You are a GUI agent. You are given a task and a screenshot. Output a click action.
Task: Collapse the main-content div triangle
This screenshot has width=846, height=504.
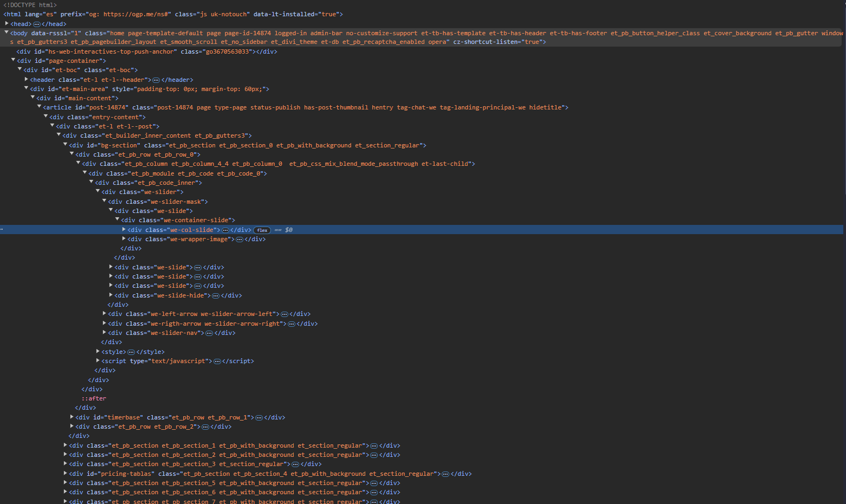[33, 98]
